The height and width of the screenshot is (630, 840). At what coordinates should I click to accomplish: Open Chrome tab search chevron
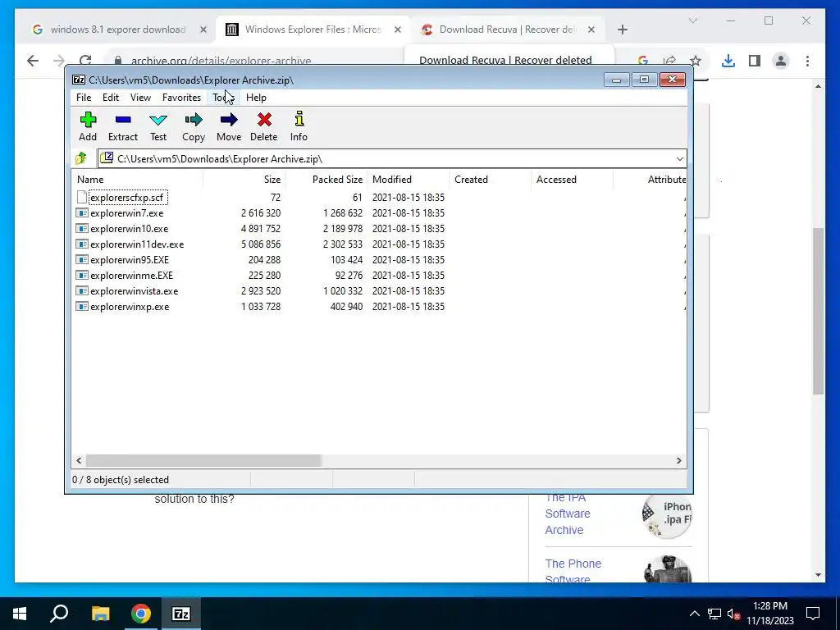[692, 21]
